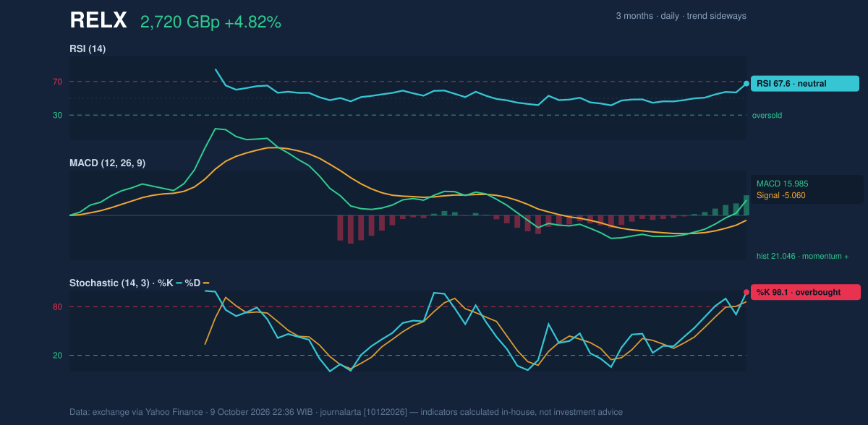868x425 pixels.
Task: Click the RELX ticker title
Action: (98, 21)
